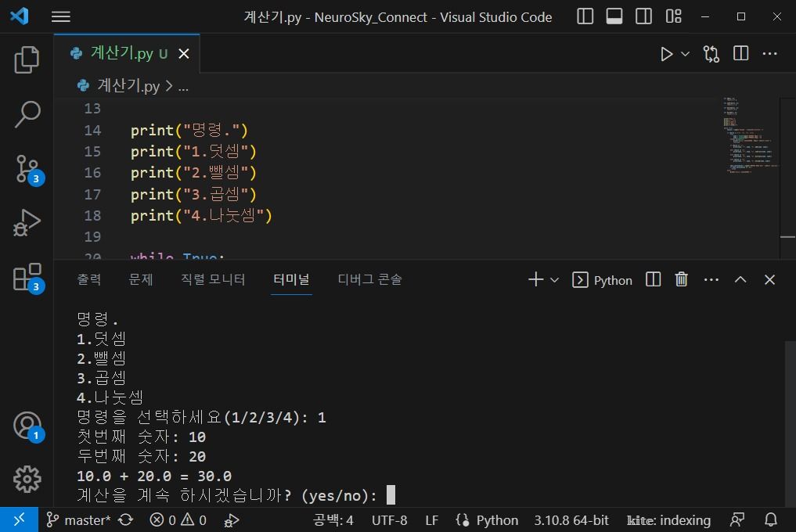Open the notifications bell in status bar
796x532 pixels.
coord(771,519)
